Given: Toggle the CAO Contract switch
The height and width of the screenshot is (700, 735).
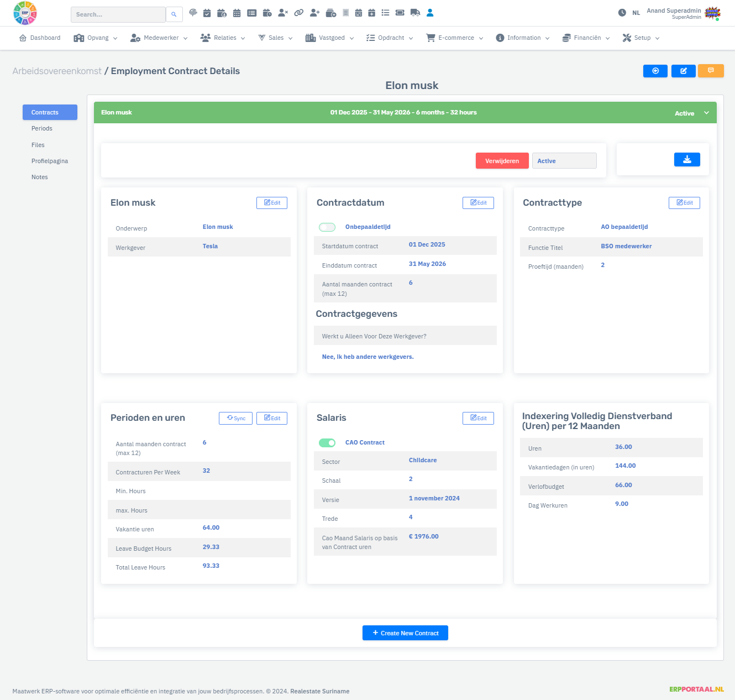Looking at the screenshot, I should [327, 443].
